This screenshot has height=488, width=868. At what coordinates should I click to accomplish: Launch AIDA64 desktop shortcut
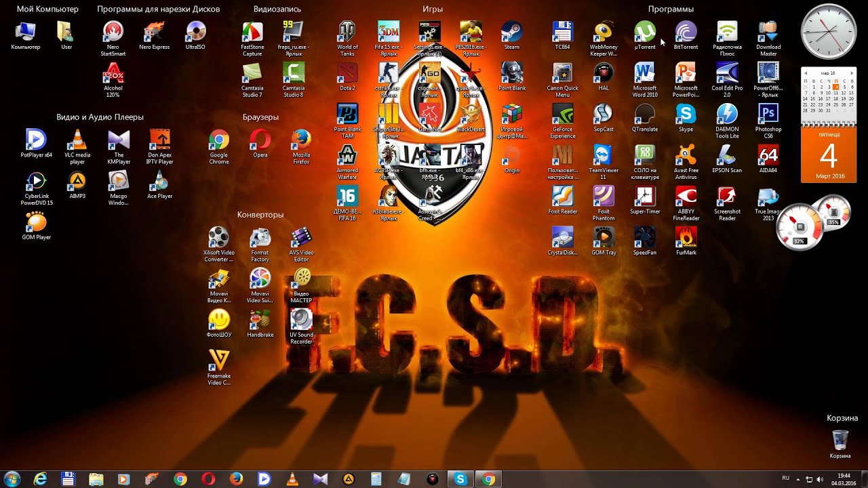[768, 159]
